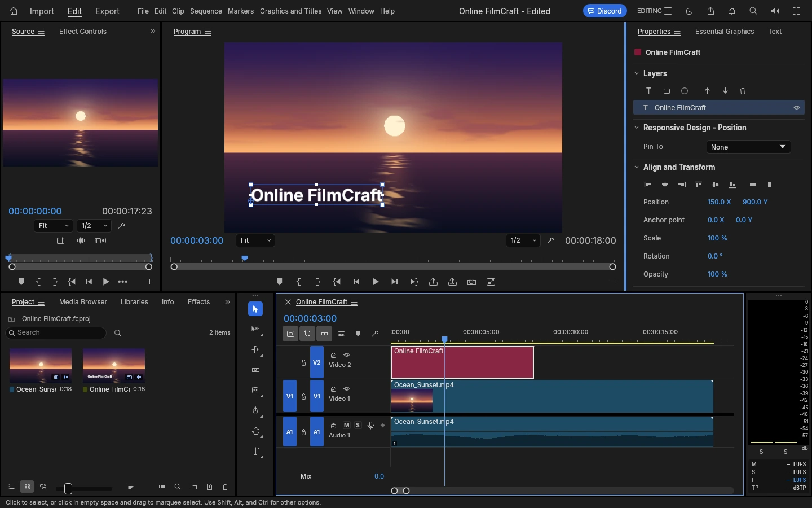Screen dimensions: 812x508
Task: Open Source monitor 1/2 resolution dropdown
Action: 94,226
